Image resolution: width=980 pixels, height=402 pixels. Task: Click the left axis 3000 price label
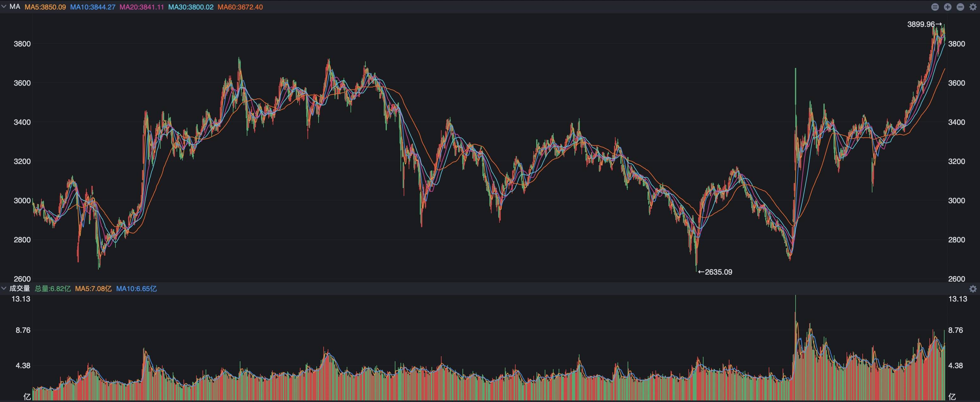[x=22, y=201]
